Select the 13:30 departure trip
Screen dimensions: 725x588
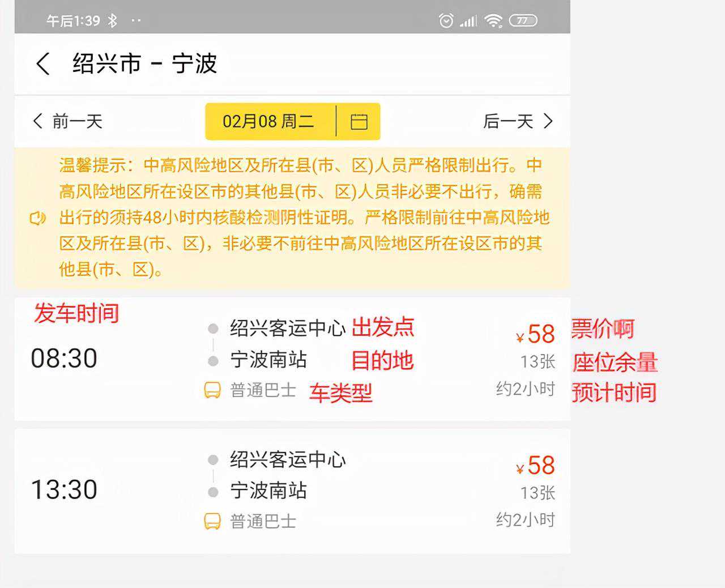tap(64, 489)
